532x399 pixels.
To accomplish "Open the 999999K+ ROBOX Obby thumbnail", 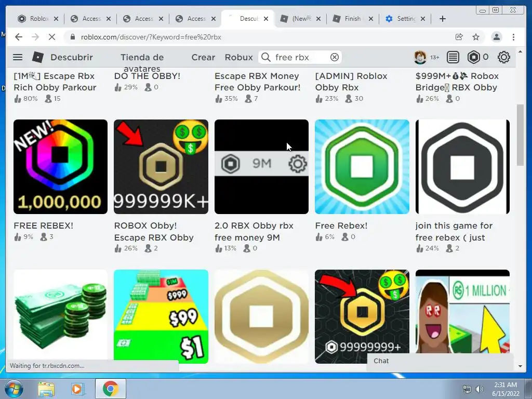I will click(x=161, y=167).
